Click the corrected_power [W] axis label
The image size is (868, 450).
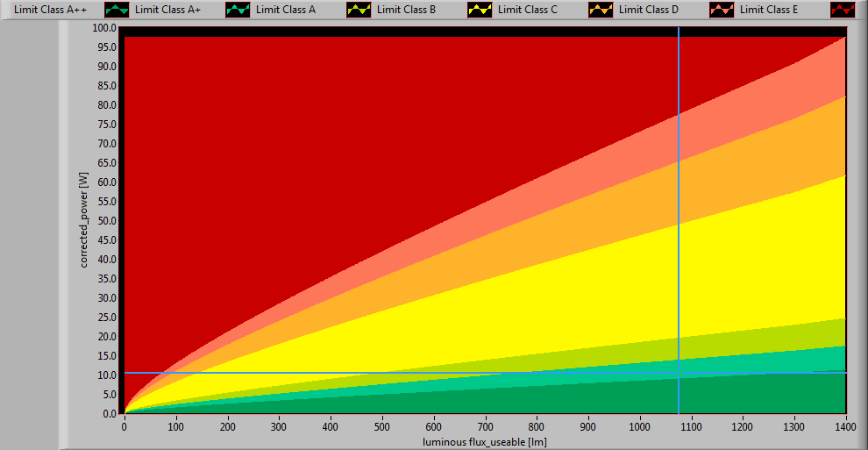click(x=85, y=220)
